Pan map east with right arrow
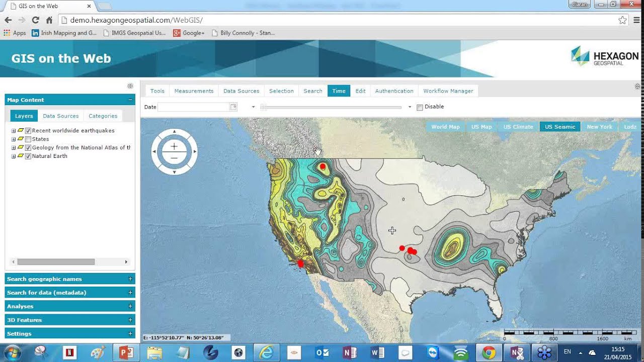The height and width of the screenshot is (362, 644). pos(195,151)
